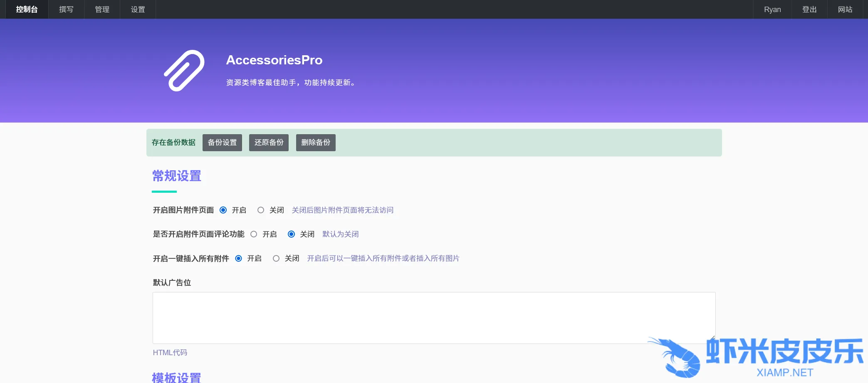Click the 默认广告位 label

click(x=172, y=283)
